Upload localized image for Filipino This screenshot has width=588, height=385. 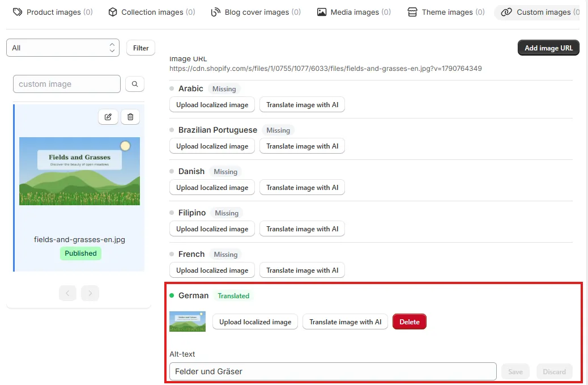[x=212, y=229]
